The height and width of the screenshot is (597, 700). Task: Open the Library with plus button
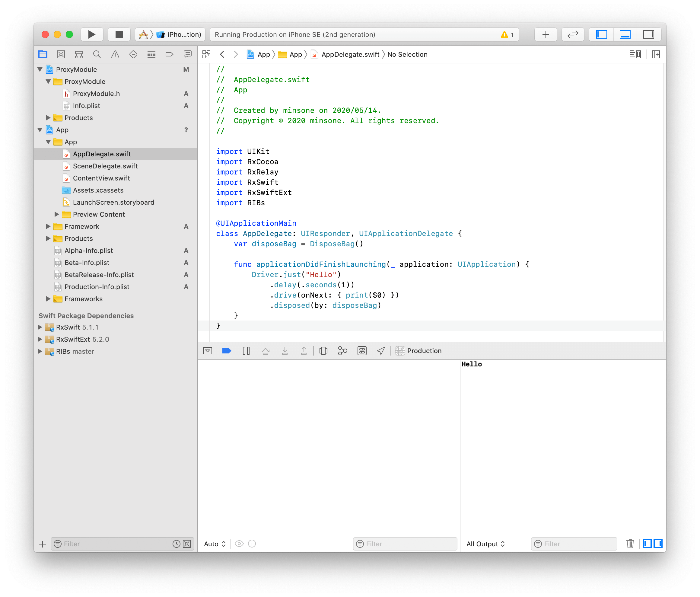point(546,34)
